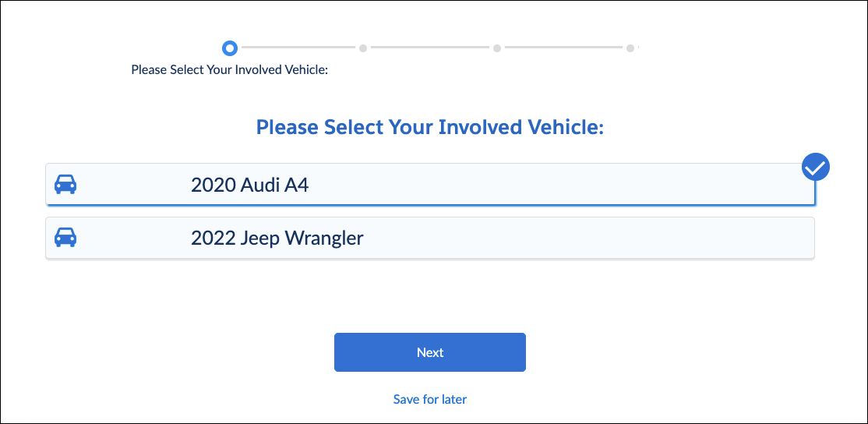Proceed with the blue Next button

[x=430, y=352]
